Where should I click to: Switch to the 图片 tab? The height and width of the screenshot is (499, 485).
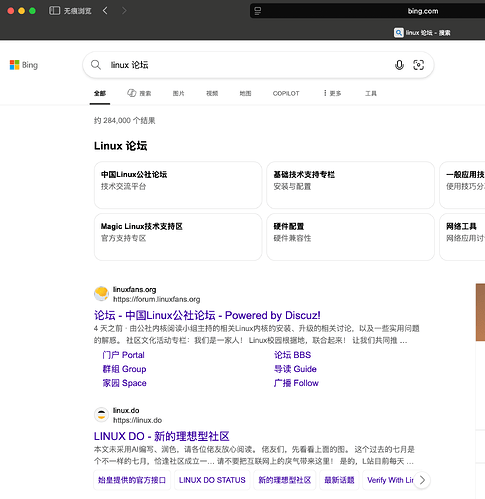click(x=178, y=93)
